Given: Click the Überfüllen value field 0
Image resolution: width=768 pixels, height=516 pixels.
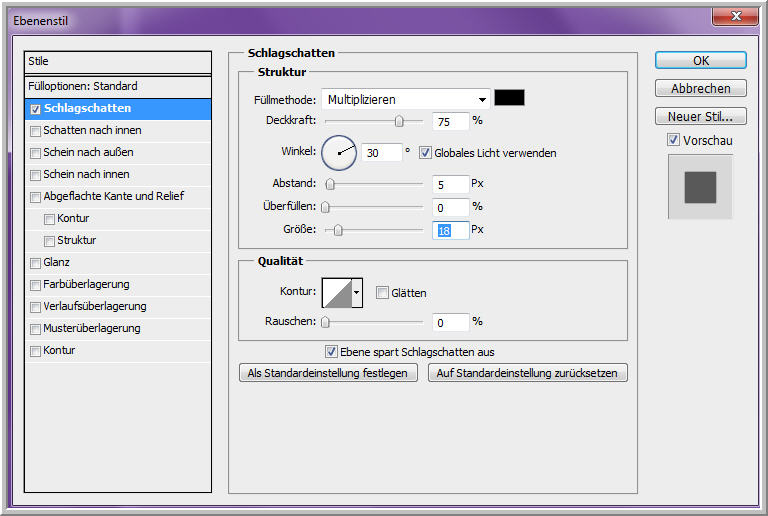Looking at the screenshot, I should pos(451,208).
